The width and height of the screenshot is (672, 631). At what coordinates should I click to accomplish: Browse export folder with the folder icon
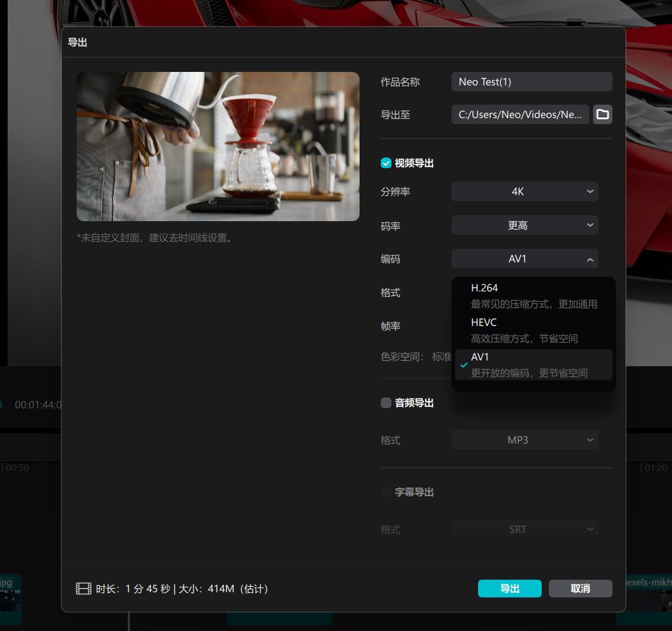pos(602,114)
